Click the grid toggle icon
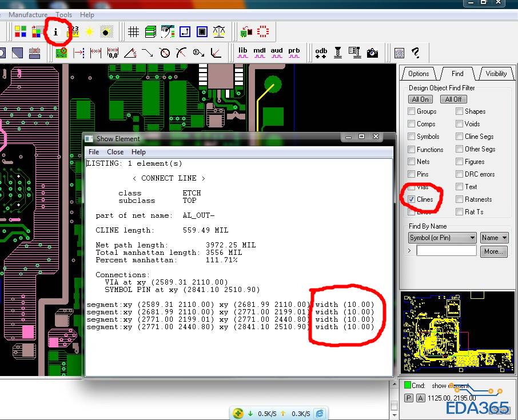Viewport: 518px width, 420px height. [x=133, y=32]
